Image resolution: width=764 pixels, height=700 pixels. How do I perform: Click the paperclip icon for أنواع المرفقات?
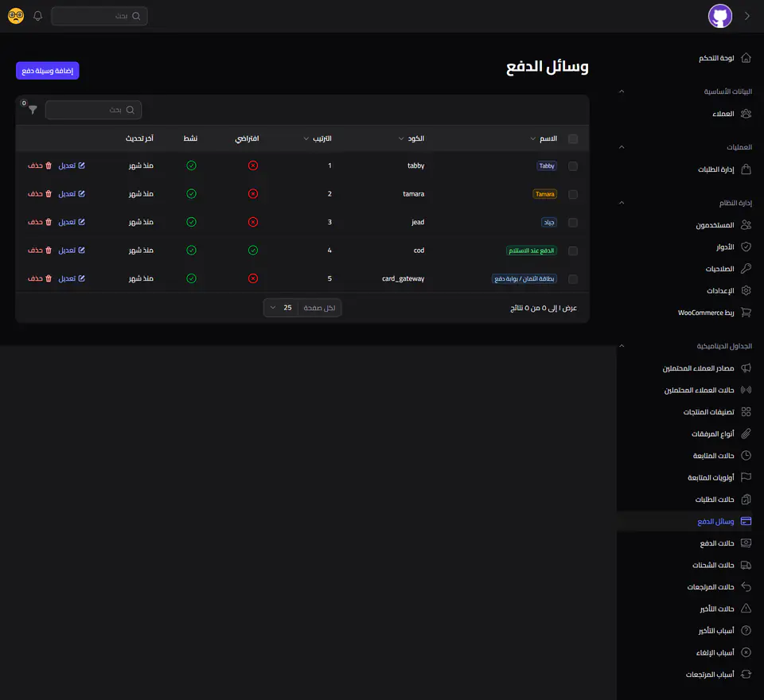coord(746,434)
